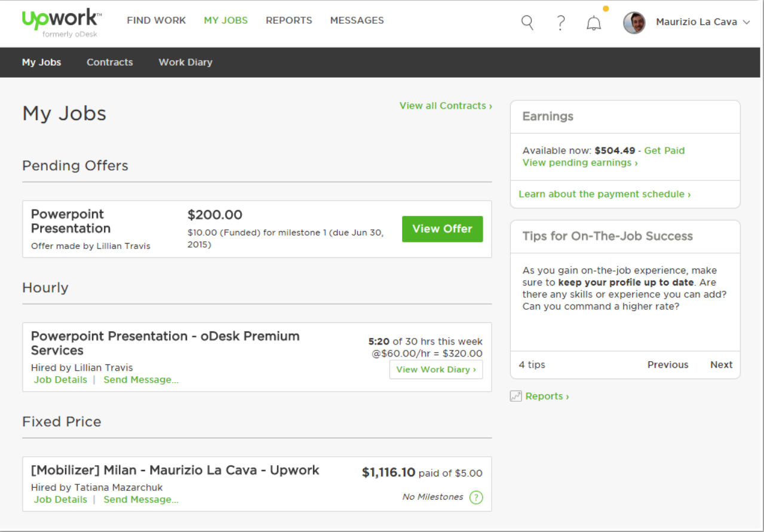764x532 pixels.
Task: Click the $1,116.10 paid amount
Action: coord(388,473)
